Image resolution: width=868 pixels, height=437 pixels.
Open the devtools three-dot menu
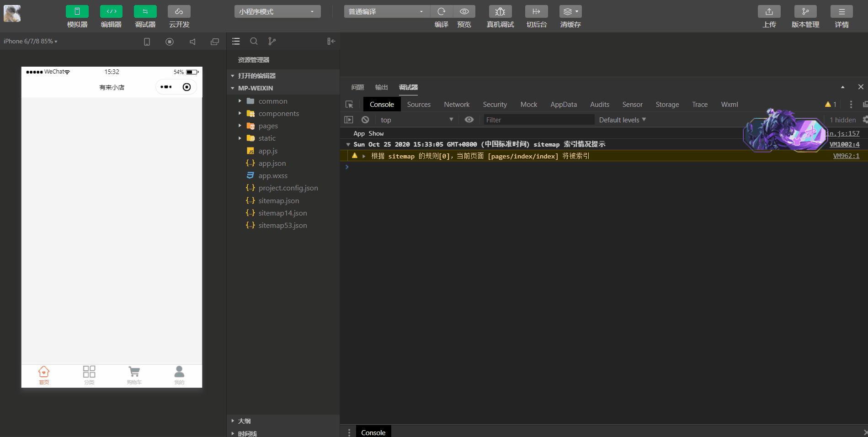tap(851, 105)
